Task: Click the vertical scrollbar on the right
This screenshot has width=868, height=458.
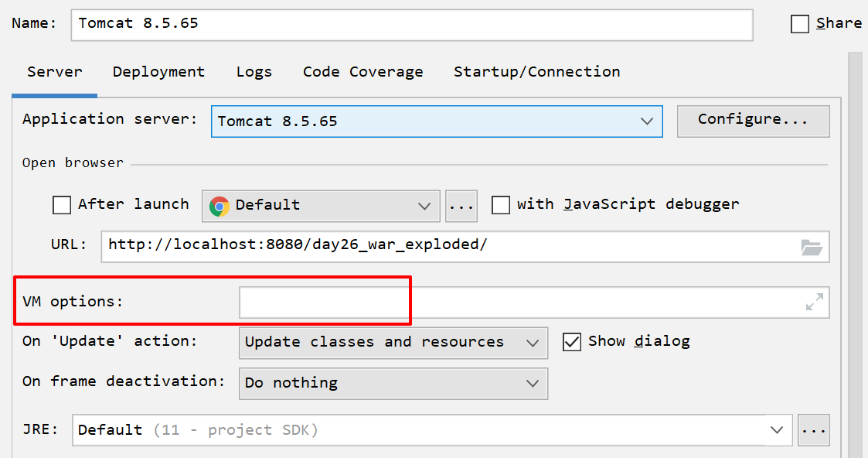Action: tap(857, 255)
